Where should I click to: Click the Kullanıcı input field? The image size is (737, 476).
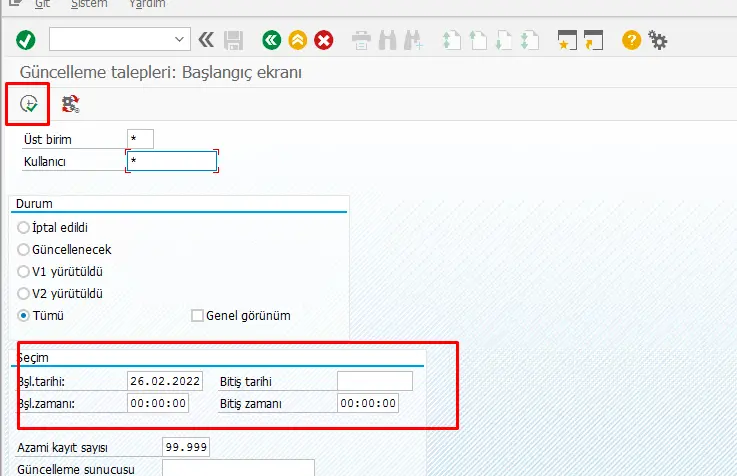[171, 161]
